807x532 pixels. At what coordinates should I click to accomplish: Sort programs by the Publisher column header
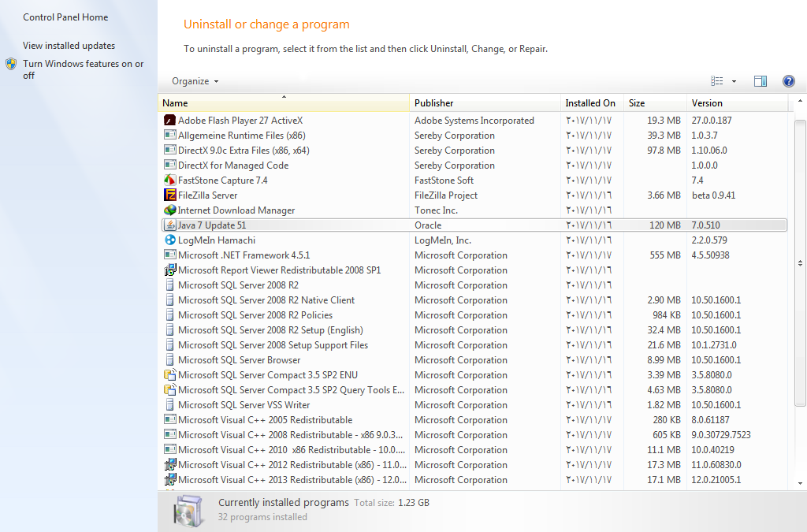click(485, 103)
